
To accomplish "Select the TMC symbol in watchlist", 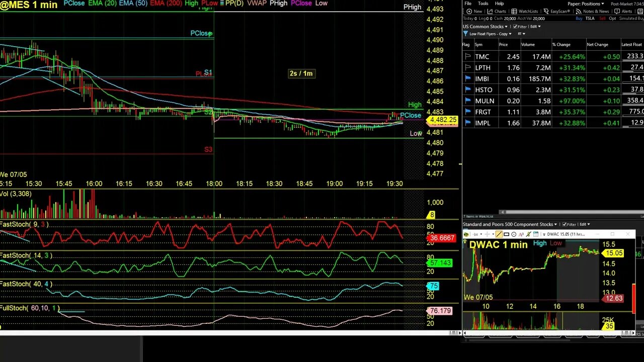I will coord(482,57).
